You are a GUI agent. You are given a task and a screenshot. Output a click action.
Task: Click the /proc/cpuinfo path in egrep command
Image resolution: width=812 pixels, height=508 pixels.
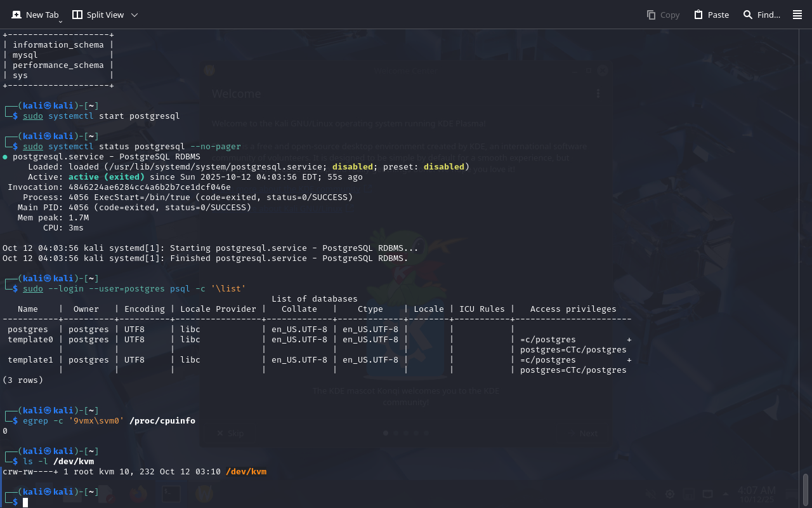[162, 421]
